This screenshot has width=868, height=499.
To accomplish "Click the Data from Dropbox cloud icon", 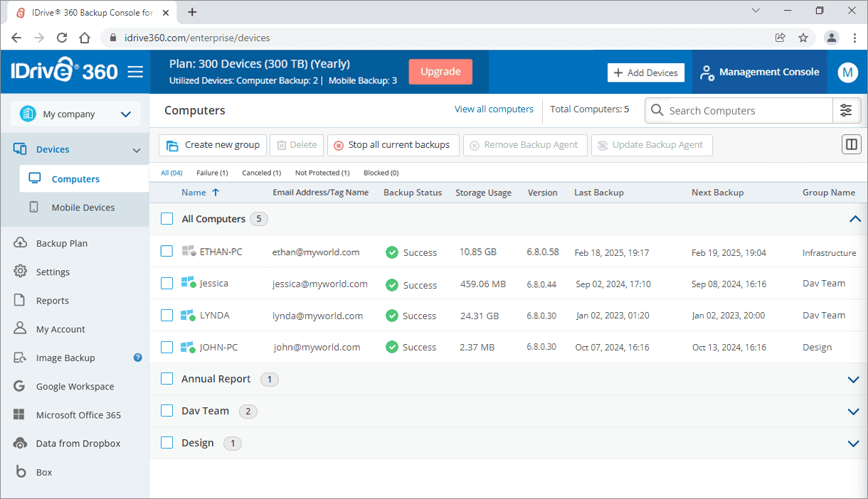I will [21, 443].
